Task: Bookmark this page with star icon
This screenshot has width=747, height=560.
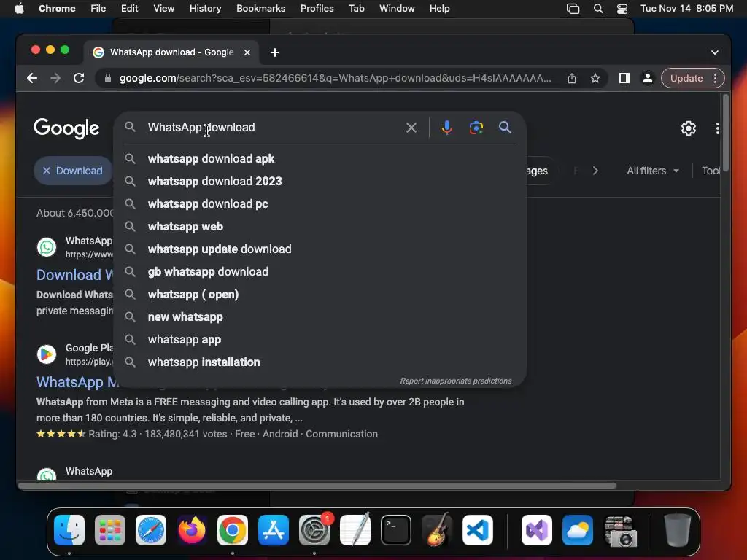Action: [595, 79]
